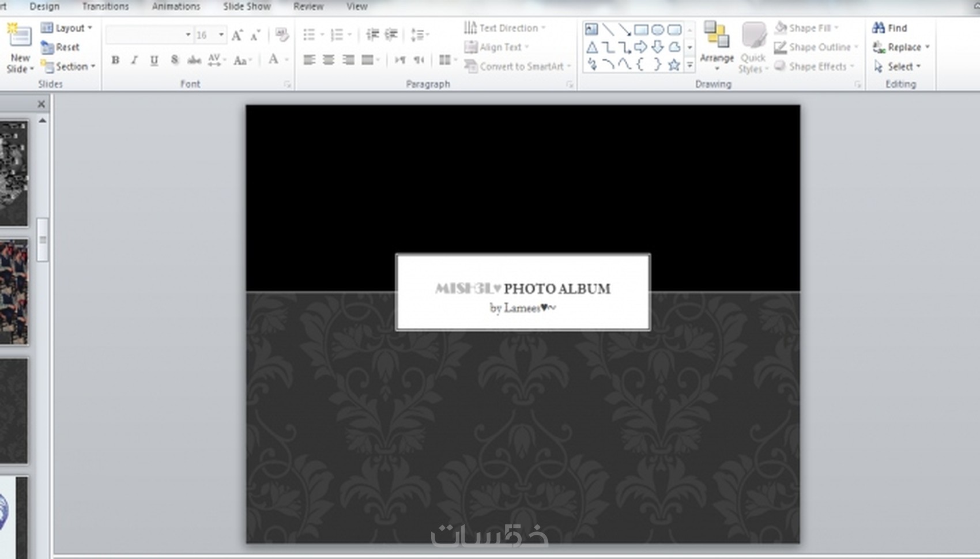Image resolution: width=980 pixels, height=559 pixels.
Task: Click the Clear All Formatting icon
Action: [x=282, y=35]
